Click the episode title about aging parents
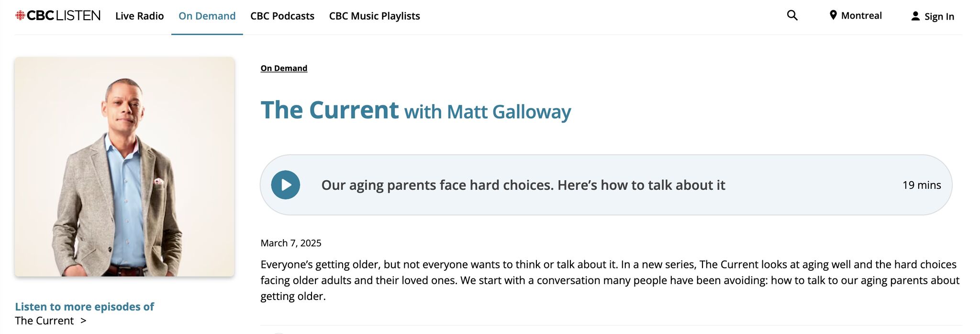The height and width of the screenshot is (334, 980). pyautogui.click(x=523, y=185)
